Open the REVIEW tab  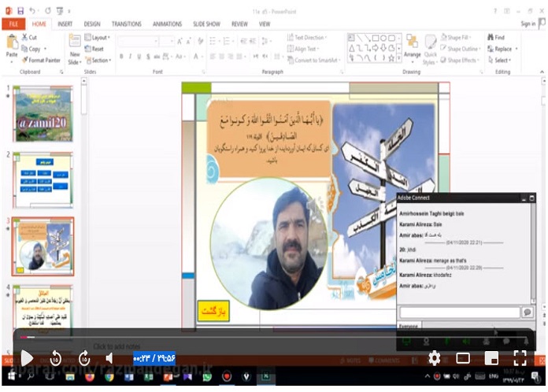tap(239, 24)
